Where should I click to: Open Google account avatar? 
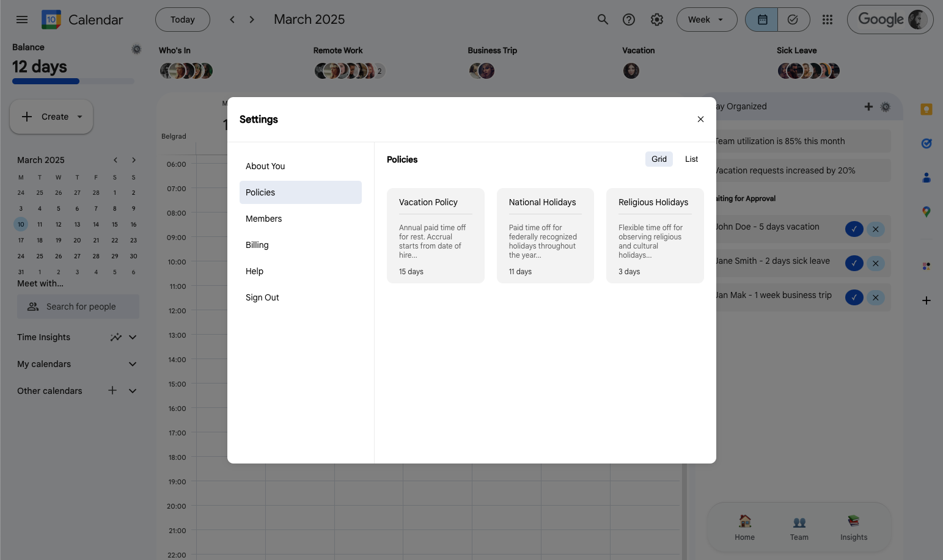[x=918, y=20]
